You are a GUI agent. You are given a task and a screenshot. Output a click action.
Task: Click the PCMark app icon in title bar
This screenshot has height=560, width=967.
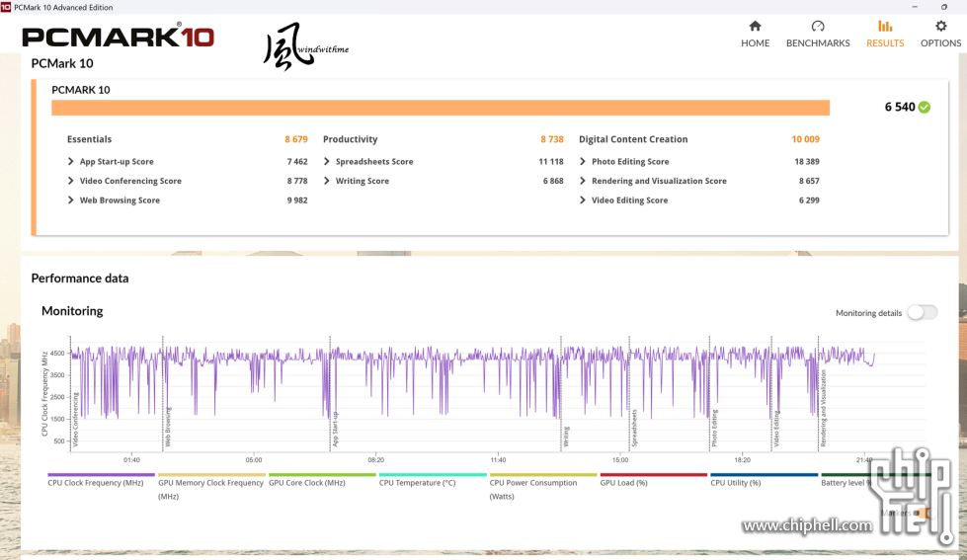coord(6,7)
